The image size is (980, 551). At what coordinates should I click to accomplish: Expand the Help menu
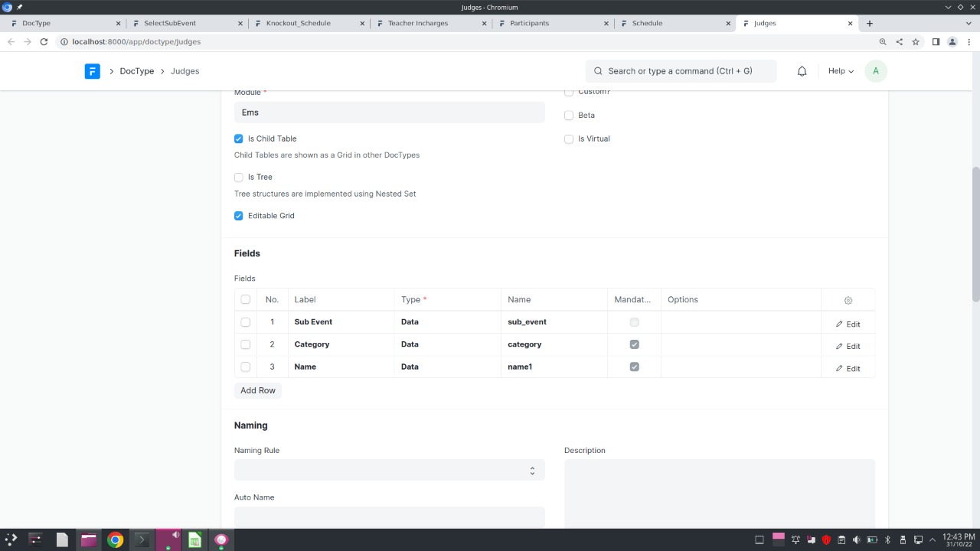[841, 71]
